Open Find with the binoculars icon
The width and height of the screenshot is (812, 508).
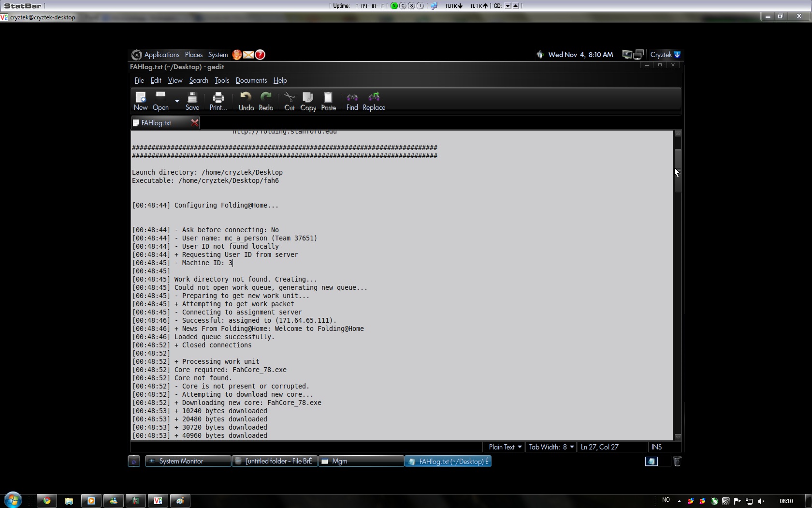(x=352, y=101)
